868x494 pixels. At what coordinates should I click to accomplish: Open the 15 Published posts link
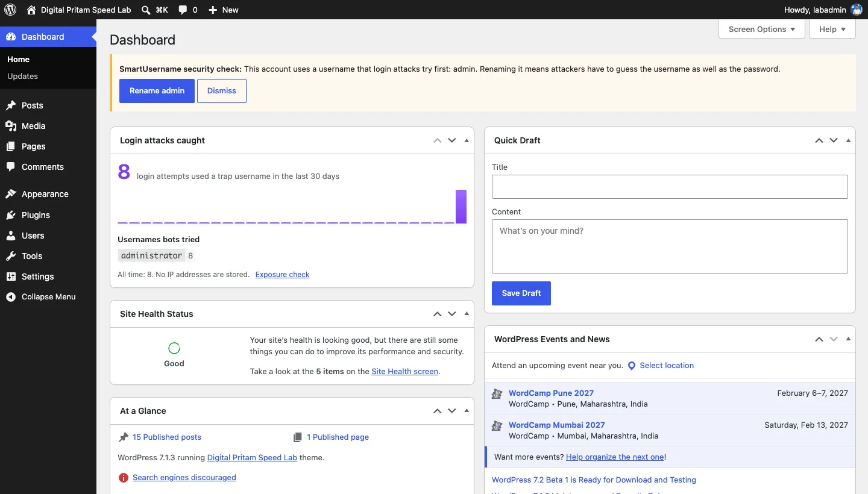(167, 437)
